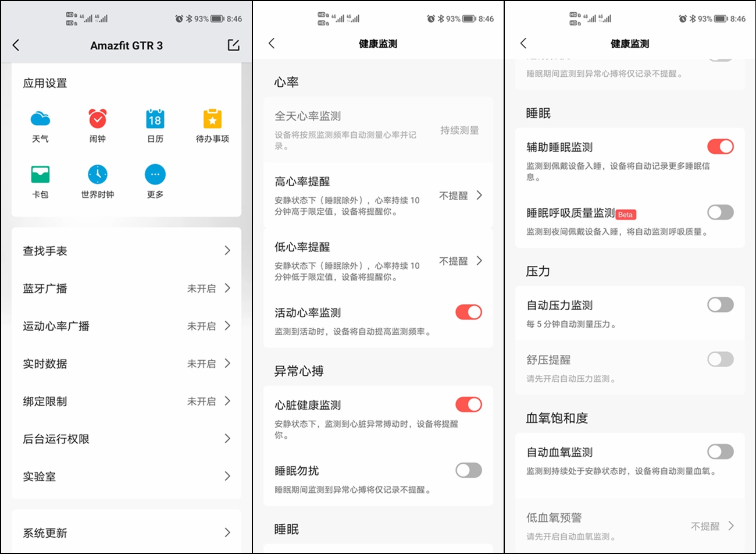Open the 绑定限制 menu entry
Screen dimensions: 756x554
click(126, 401)
